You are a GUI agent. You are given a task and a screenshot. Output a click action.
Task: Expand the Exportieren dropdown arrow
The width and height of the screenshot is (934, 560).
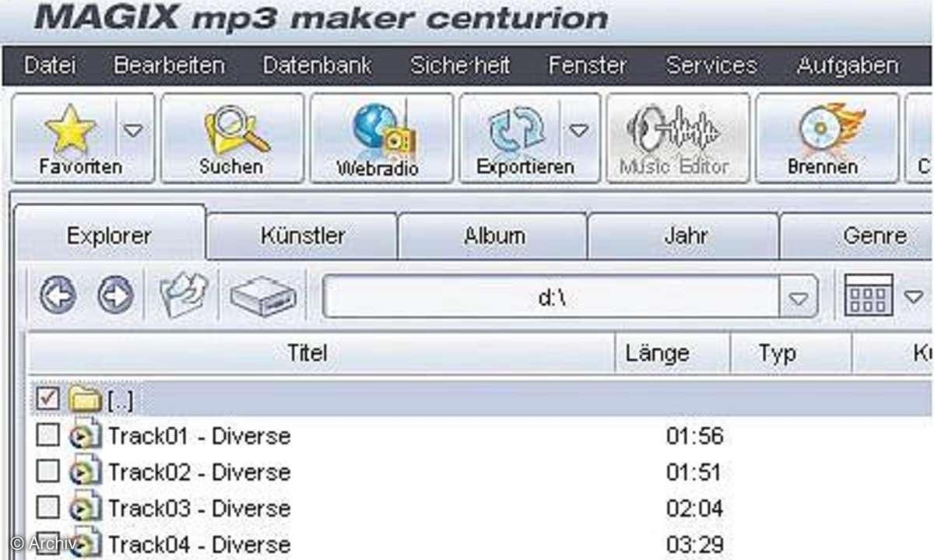point(579,131)
